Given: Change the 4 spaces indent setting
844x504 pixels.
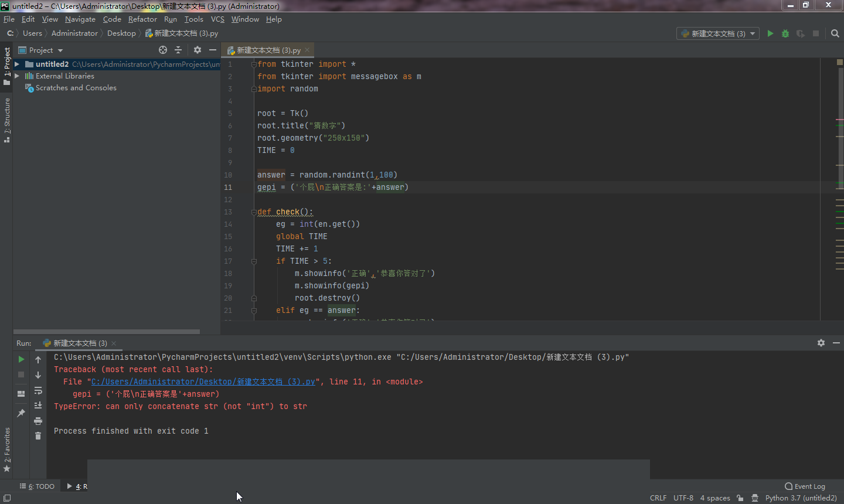Looking at the screenshot, I should 715,498.
